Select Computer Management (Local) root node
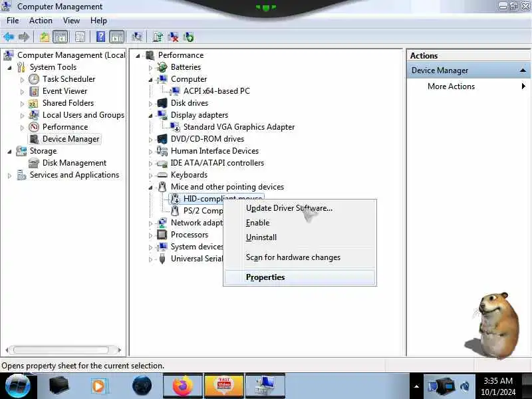This screenshot has width=532, height=399. 71,55
